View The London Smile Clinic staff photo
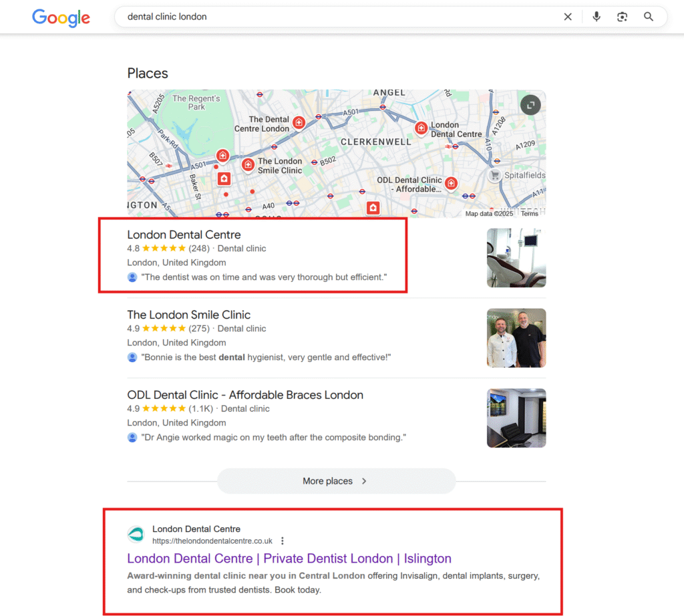The height and width of the screenshot is (616, 684). (516, 338)
